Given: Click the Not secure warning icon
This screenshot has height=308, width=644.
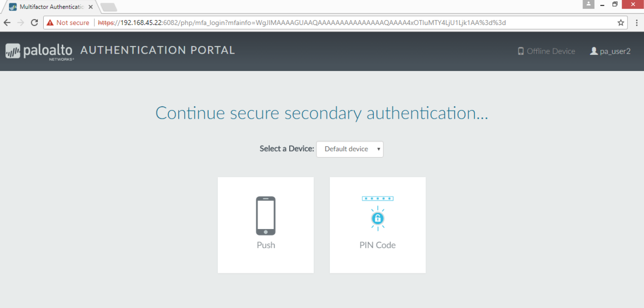Looking at the screenshot, I should coord(50,23).
